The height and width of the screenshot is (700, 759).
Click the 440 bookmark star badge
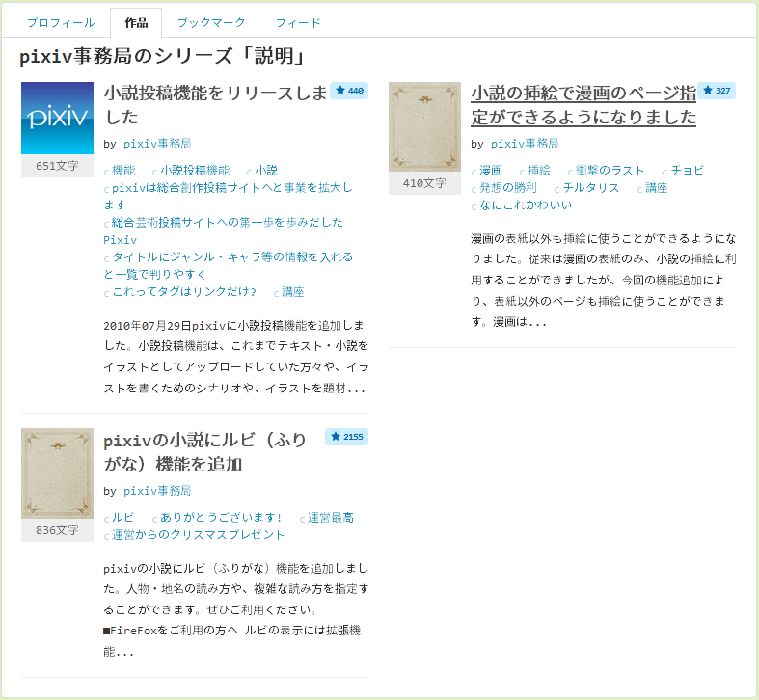point(349,91)
